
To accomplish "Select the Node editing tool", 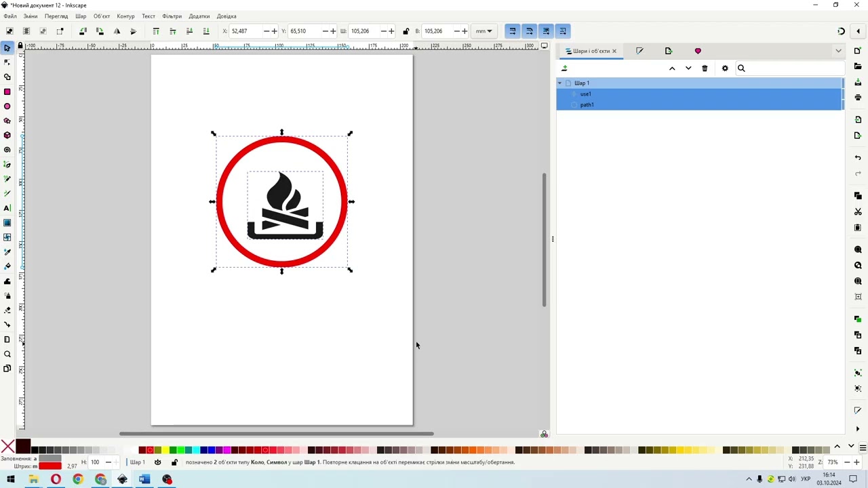I will pos(7,62).
